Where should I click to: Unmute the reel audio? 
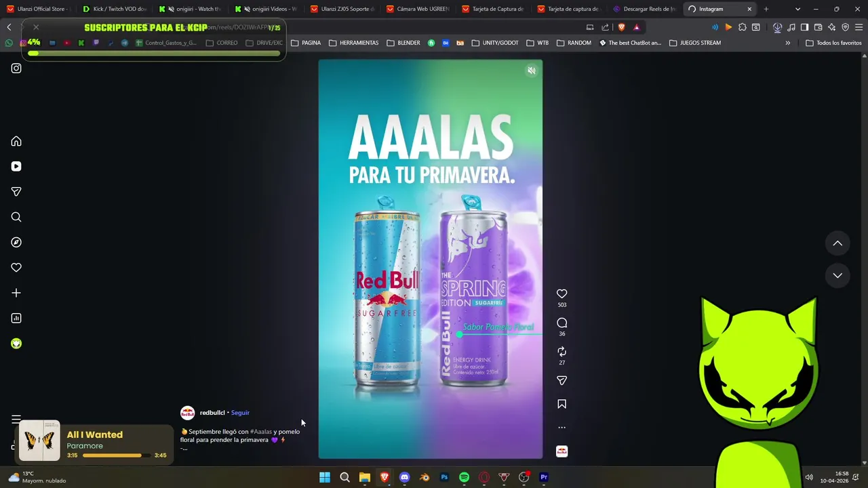point(532,70)
